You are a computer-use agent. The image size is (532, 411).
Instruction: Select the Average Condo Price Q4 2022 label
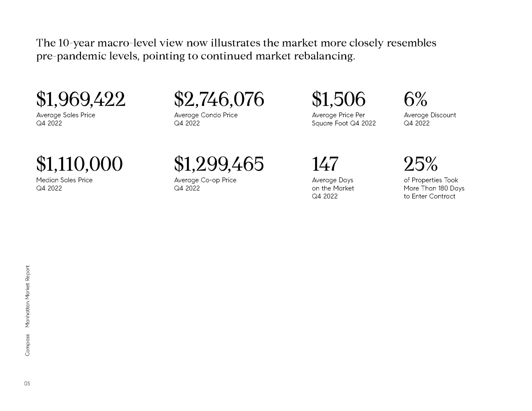pyautogui.click(x=206, y=119)
